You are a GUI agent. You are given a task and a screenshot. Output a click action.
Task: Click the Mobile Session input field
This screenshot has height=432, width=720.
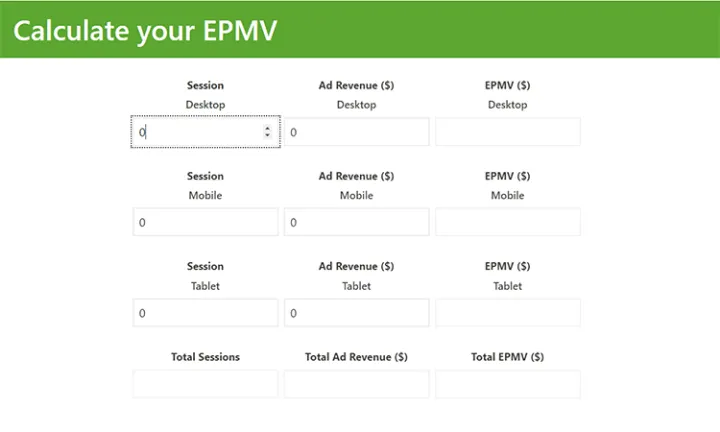click(x=205, y=222)
